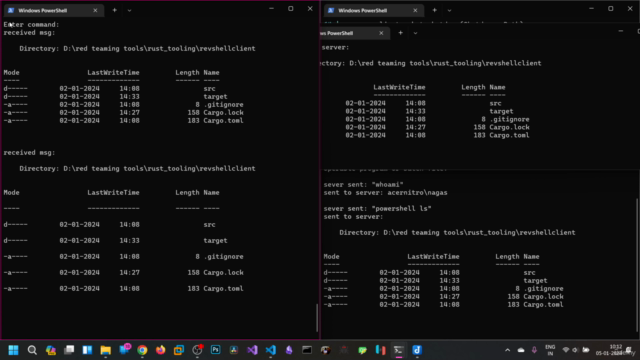Click 'Cargo.toml' in the left terminal's second listing

(x=223, y=289)
